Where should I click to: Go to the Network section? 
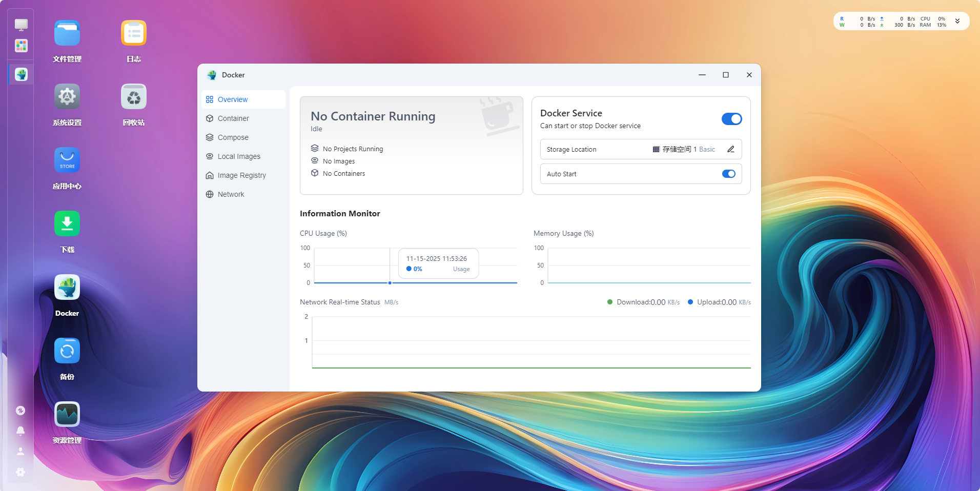point(243,194)
